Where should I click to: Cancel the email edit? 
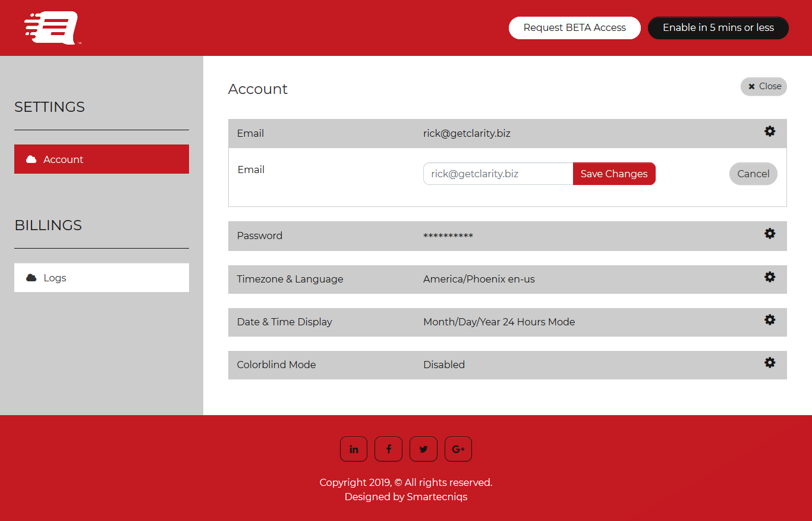coord(753,174)
